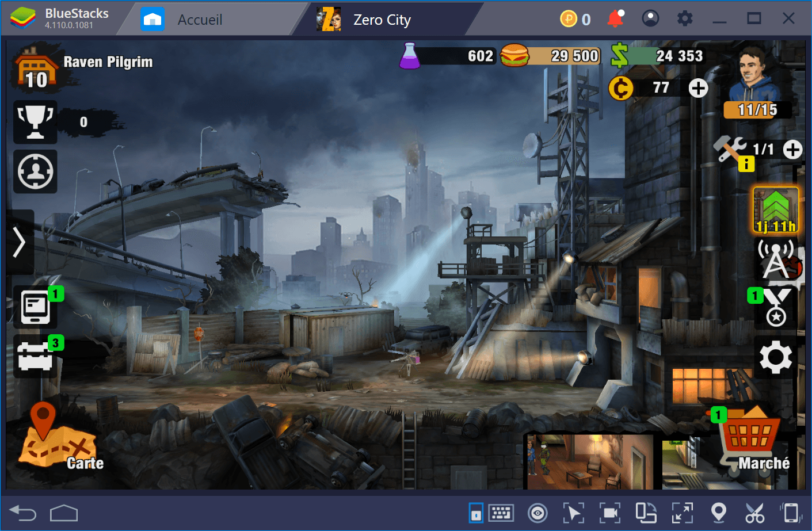Open the computer terminal tasks icon
Screen dimensions: 812x531
[35, 307]
